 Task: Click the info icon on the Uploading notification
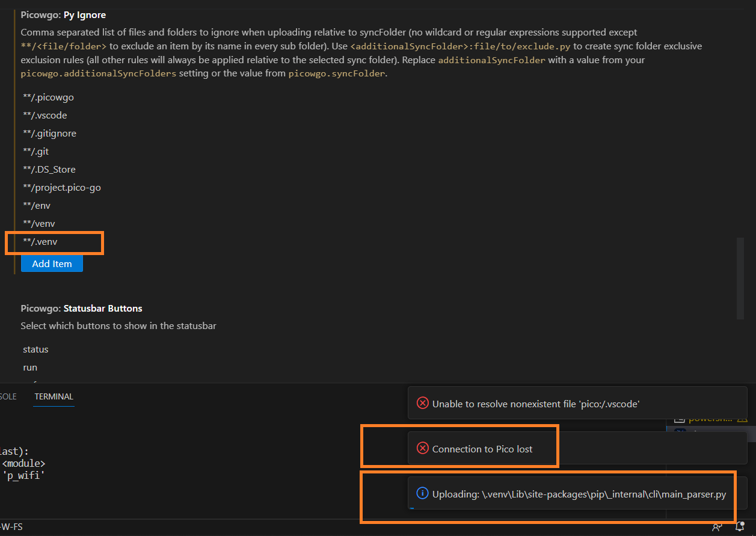[x=422, y=494]
